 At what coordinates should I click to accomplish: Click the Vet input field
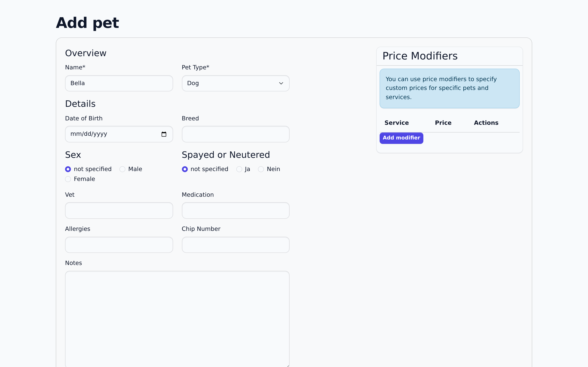[x=119, y=210]
